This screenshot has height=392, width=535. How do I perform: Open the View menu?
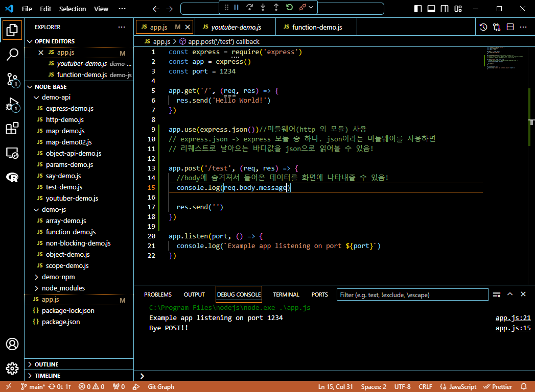[101, 9]
